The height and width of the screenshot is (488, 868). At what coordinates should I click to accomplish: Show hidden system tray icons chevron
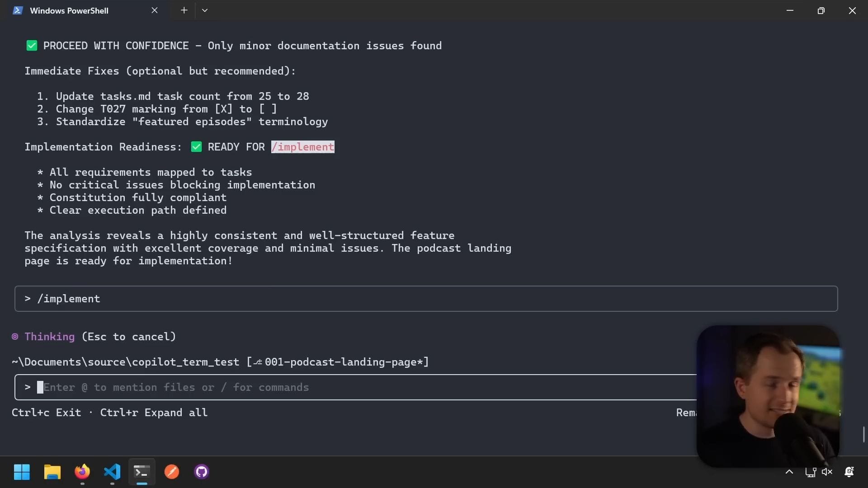tap(789, 472)
